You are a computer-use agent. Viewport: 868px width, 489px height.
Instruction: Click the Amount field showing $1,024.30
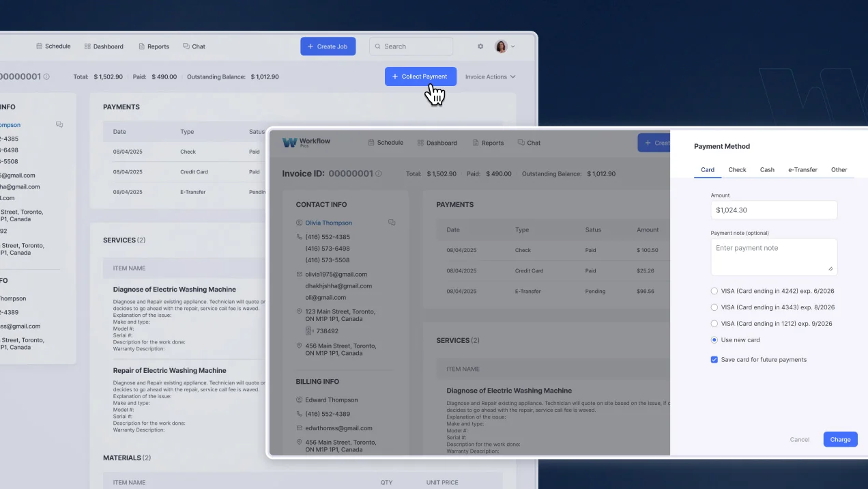774,210
